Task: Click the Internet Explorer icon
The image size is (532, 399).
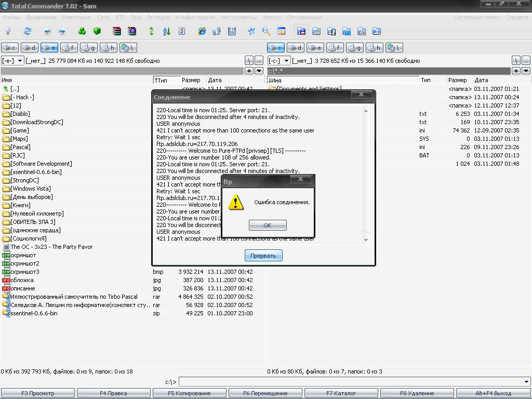Action: (202, 32)
